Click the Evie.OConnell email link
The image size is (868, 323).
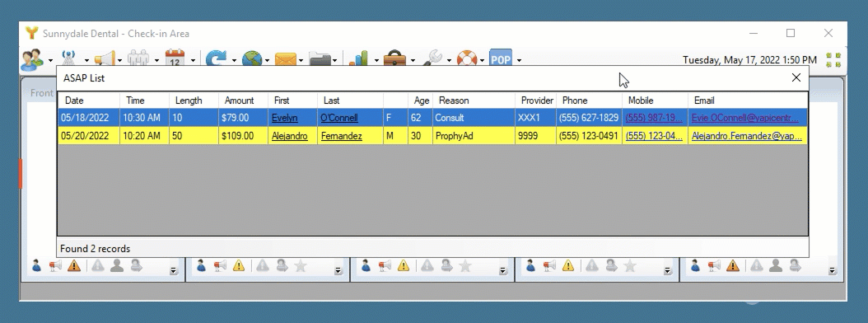[x=745, y=118]
